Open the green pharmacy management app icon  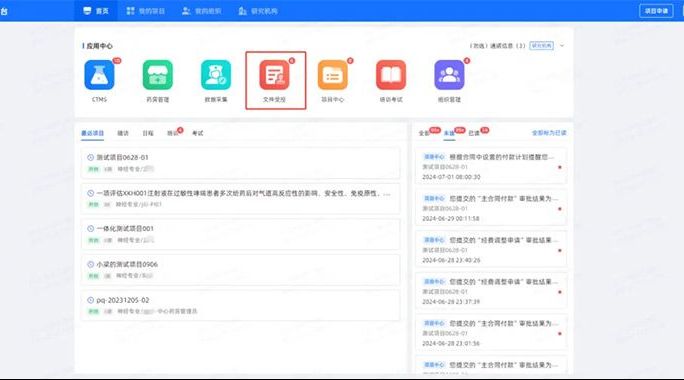(x=157, y=75)
